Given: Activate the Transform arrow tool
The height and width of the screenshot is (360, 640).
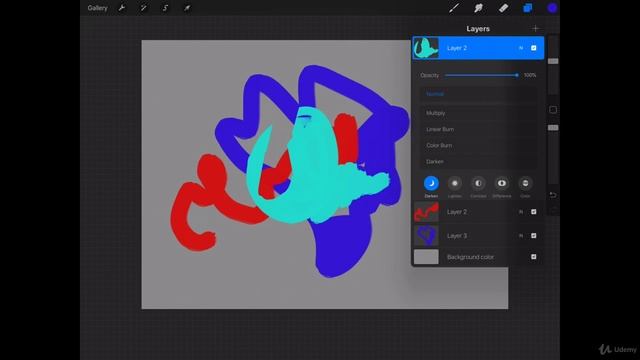Looking at the screenshot, I should 187,8.
